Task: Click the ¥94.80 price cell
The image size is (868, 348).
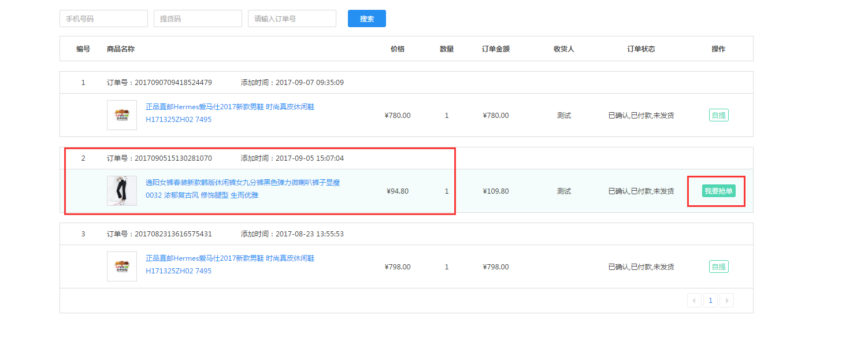Action: (x=398, y=191)
